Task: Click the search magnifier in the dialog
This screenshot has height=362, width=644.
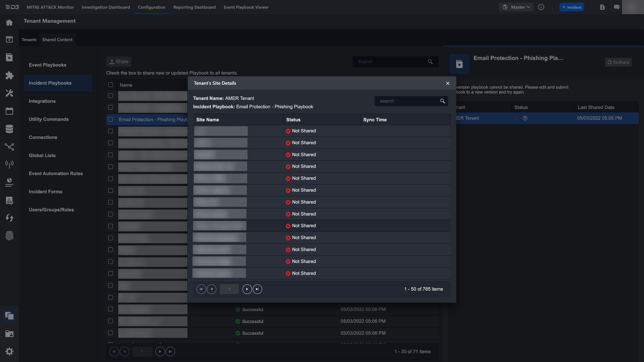Action: click(x=442, y=101)
